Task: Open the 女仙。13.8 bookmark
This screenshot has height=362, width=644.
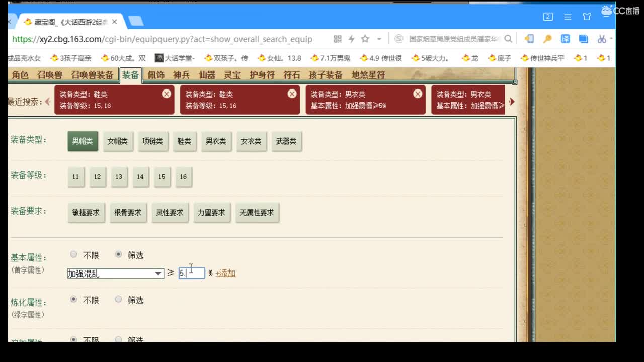Action: [279, 58]
